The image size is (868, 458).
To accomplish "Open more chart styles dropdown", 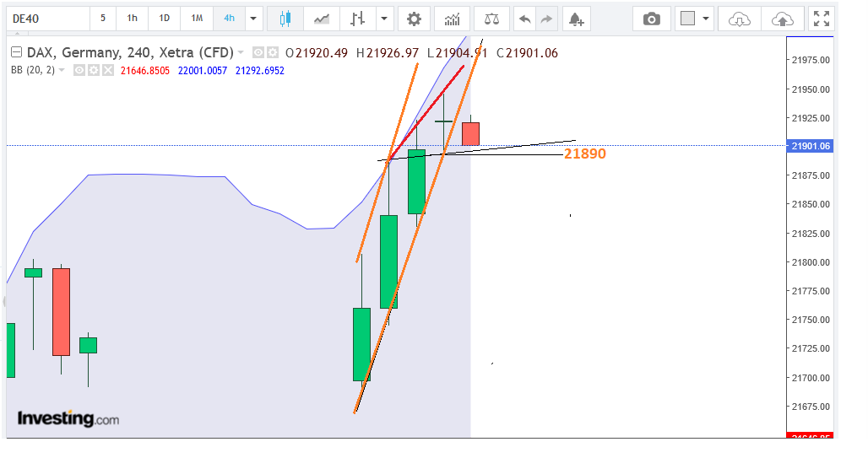I will pos(385,19).
